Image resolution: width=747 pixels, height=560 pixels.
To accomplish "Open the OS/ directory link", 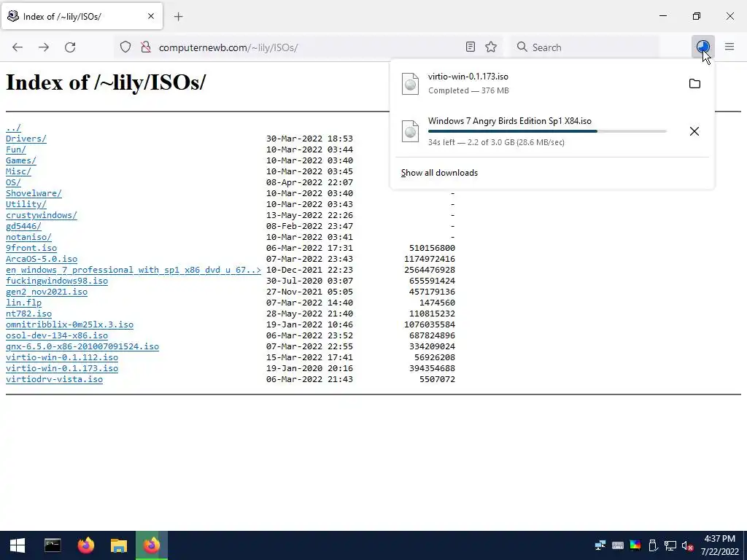I will (13, 182).
